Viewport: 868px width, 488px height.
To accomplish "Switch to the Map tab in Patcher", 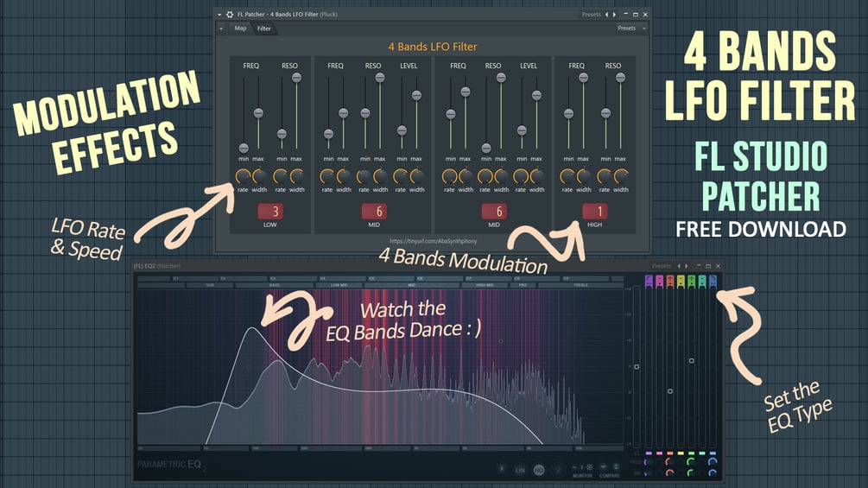I will [240, 29].
